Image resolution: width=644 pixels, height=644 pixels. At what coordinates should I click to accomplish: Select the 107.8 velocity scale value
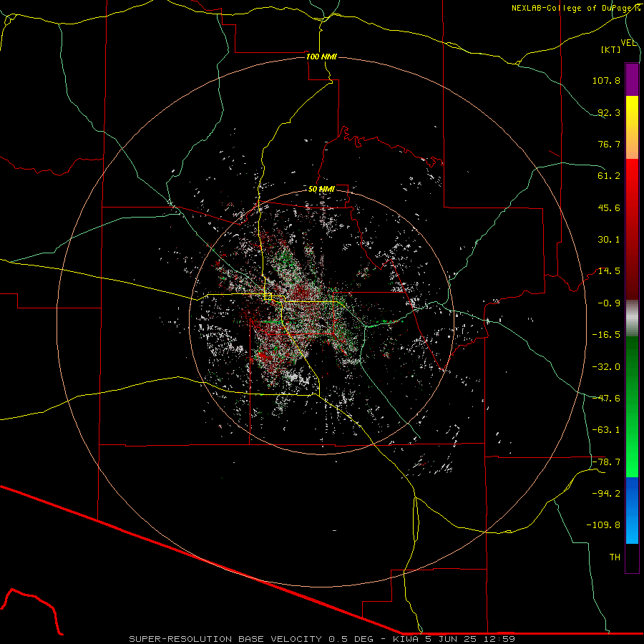(x=606, y=80)
